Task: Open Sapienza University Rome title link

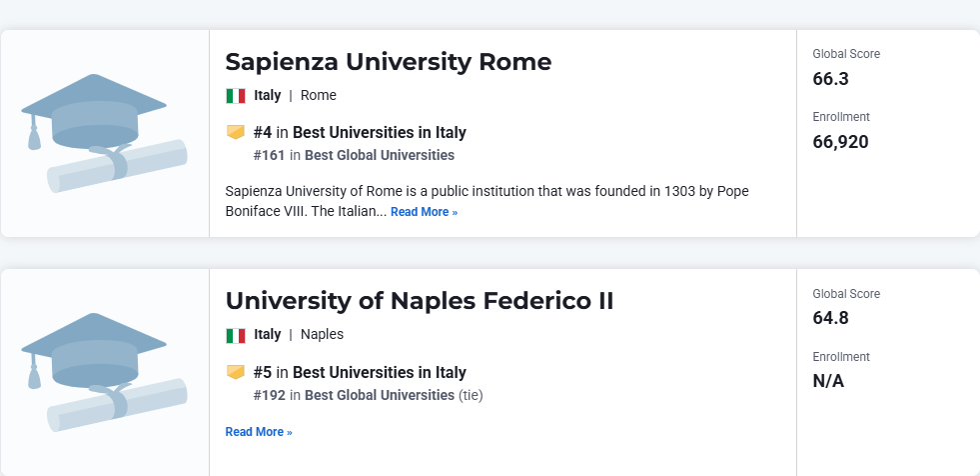Action: click(x=389, y=62)
